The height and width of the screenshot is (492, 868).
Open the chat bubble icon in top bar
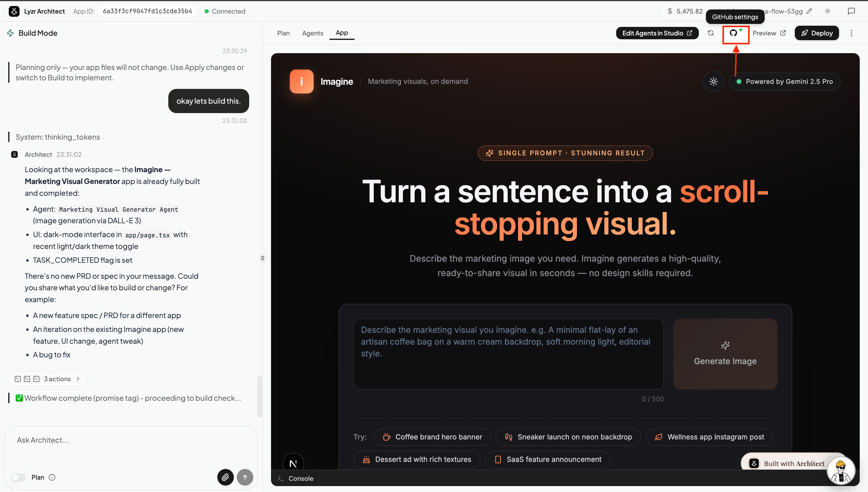[851, 11]
